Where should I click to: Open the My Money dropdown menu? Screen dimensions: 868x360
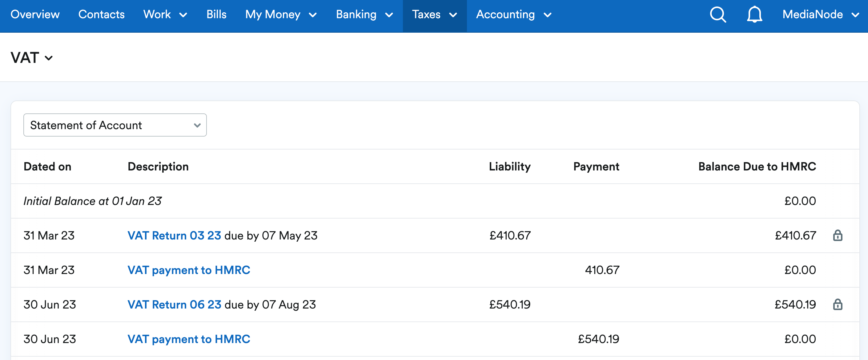[x=281, y=14]
